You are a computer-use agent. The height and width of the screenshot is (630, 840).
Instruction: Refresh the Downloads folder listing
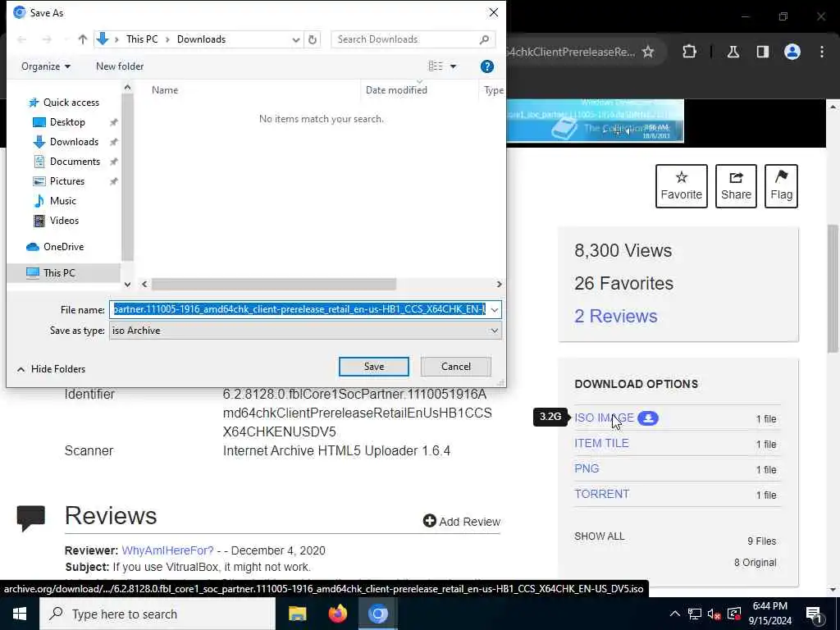pos(313,39)
